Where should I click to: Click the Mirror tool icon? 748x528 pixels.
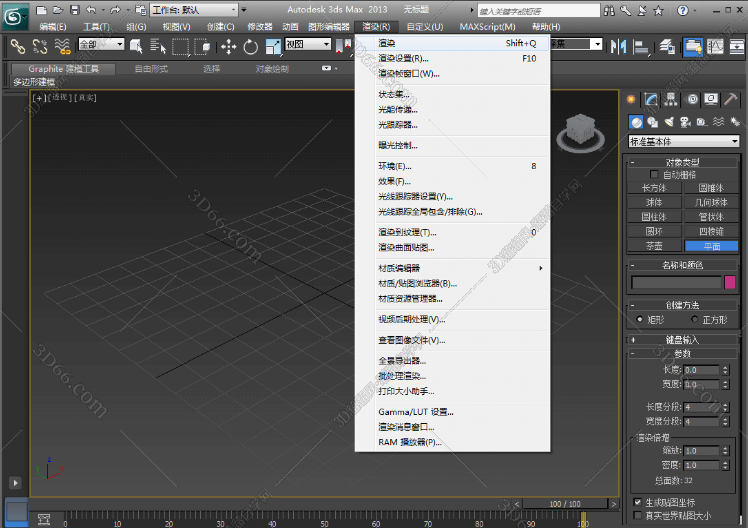pyautogui.click(x=617, y=46)
